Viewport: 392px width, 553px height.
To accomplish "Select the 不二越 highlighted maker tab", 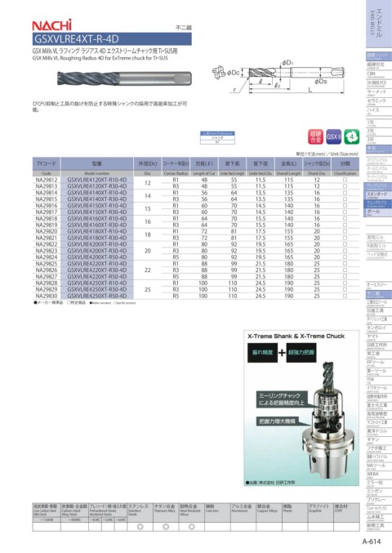I will coord(379,294).
